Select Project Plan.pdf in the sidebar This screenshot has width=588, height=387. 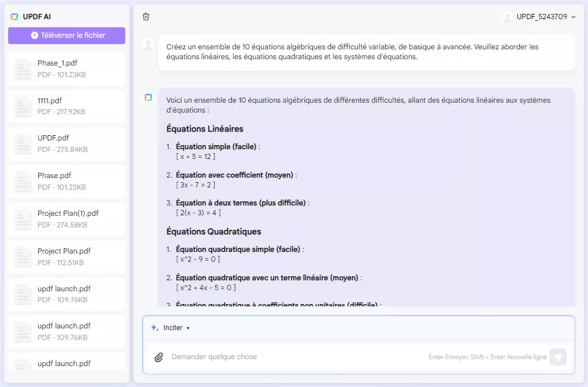(66, 256)
